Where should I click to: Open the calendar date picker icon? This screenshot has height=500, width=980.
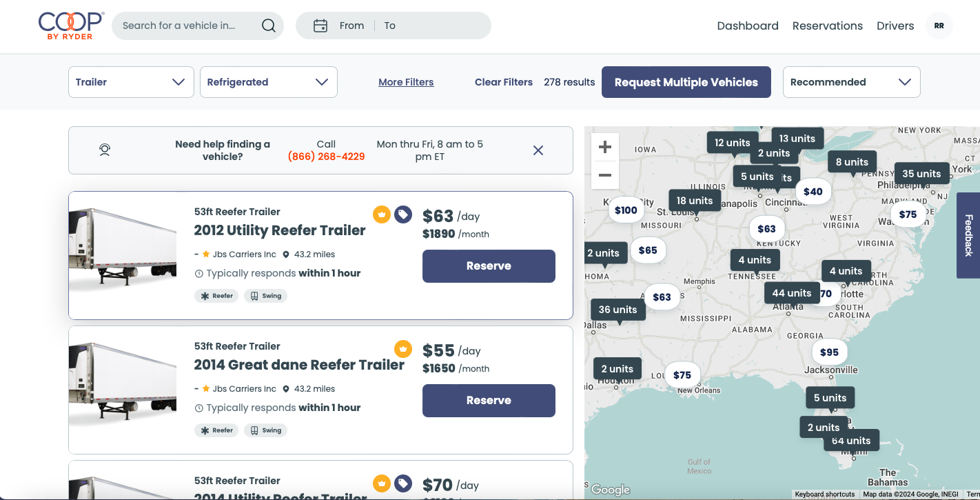click(320, 26)
